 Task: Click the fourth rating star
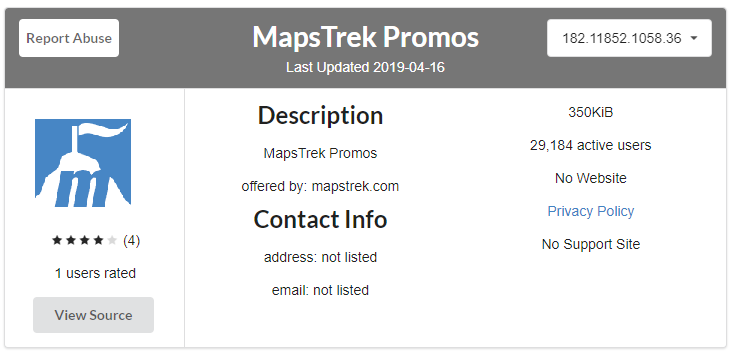(98, 241)
